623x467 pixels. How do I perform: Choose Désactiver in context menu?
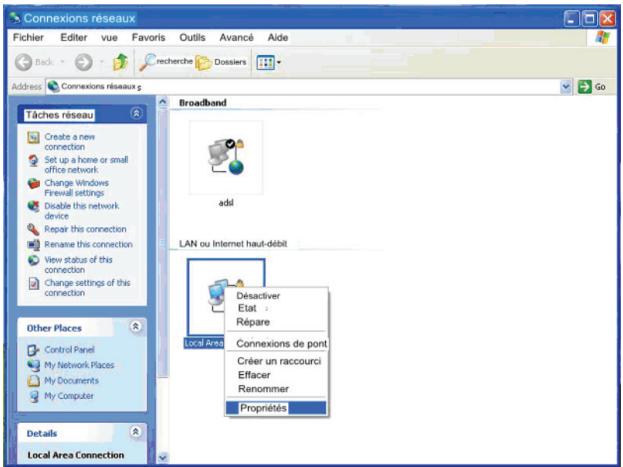click(258, 296)
